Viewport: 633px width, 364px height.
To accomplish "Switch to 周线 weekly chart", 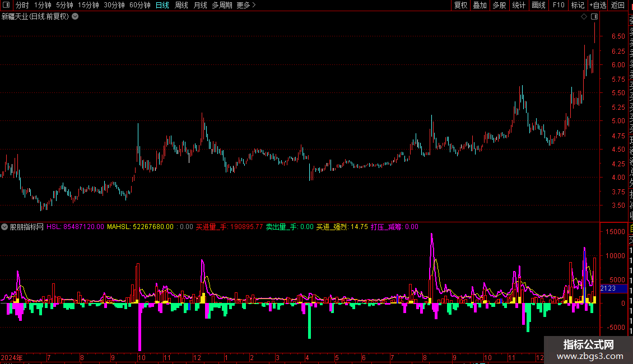I will [x=181, y=5].
